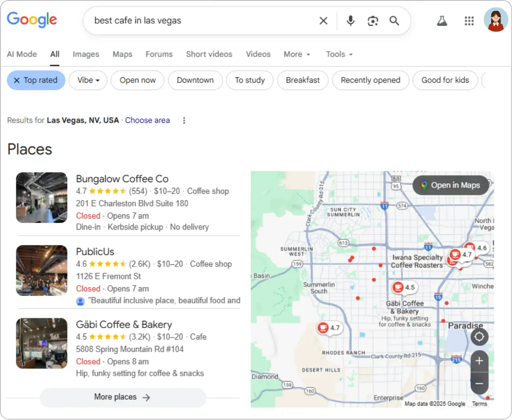This screenshot has height=420, width=512.
Task: Click the '1126 E Fremont St' address
Action: 108,276
